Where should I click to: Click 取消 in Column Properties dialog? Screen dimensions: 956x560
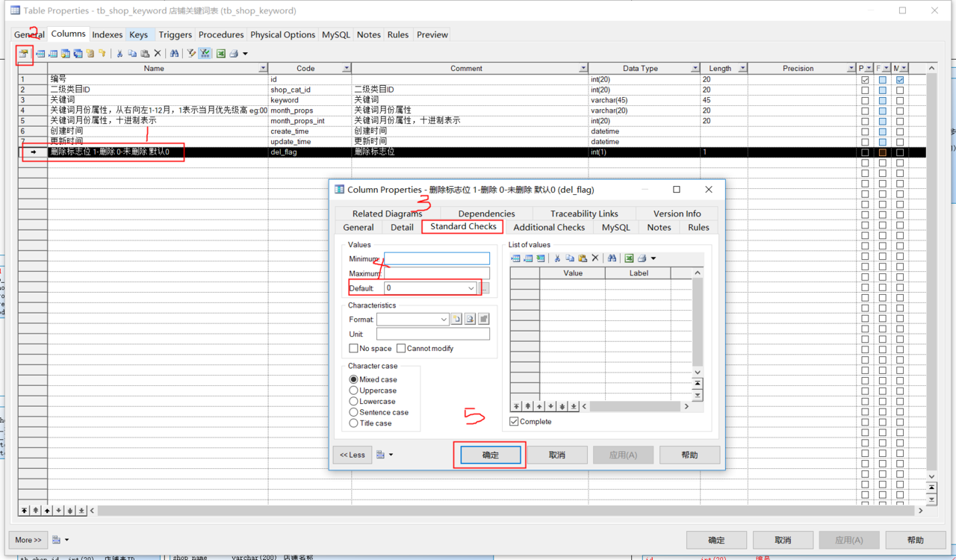(556, 455)
